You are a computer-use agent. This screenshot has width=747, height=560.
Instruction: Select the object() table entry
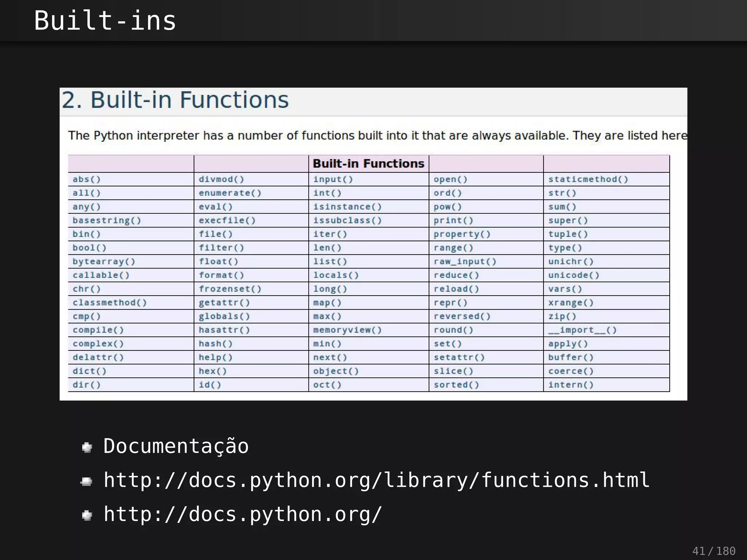(x=336, y=371)
